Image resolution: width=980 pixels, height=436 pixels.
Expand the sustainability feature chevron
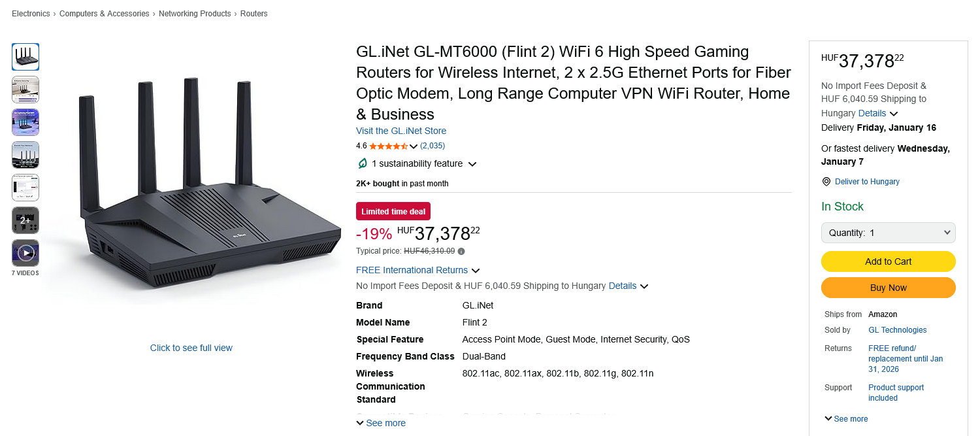(x=472, y=164)
